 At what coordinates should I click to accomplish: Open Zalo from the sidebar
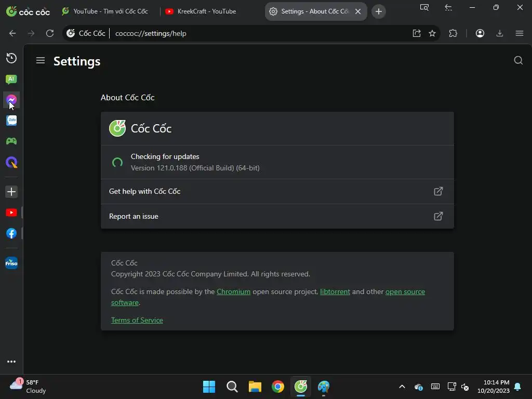coord(11,121)
